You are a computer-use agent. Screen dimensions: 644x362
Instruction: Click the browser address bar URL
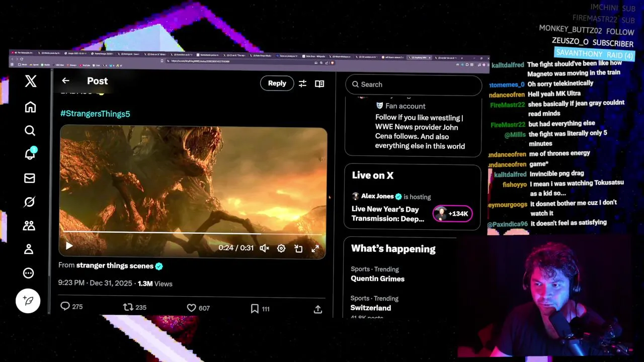coord(200,61)
